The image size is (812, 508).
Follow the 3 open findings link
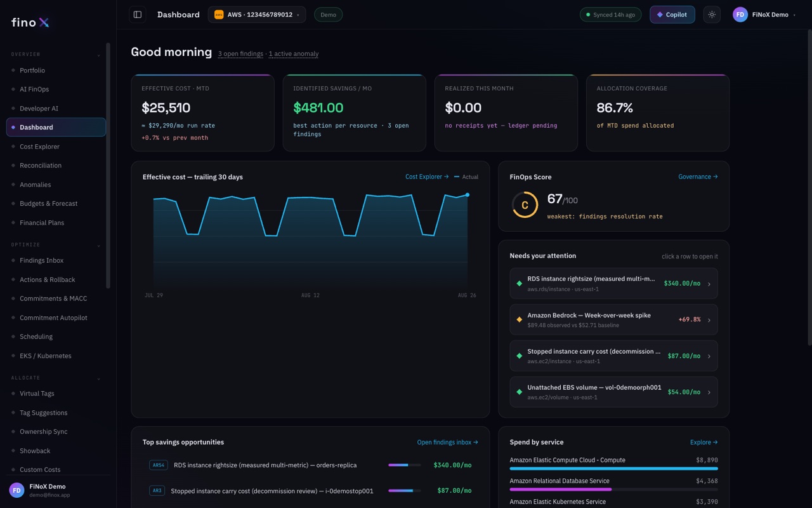pos(240,54)
